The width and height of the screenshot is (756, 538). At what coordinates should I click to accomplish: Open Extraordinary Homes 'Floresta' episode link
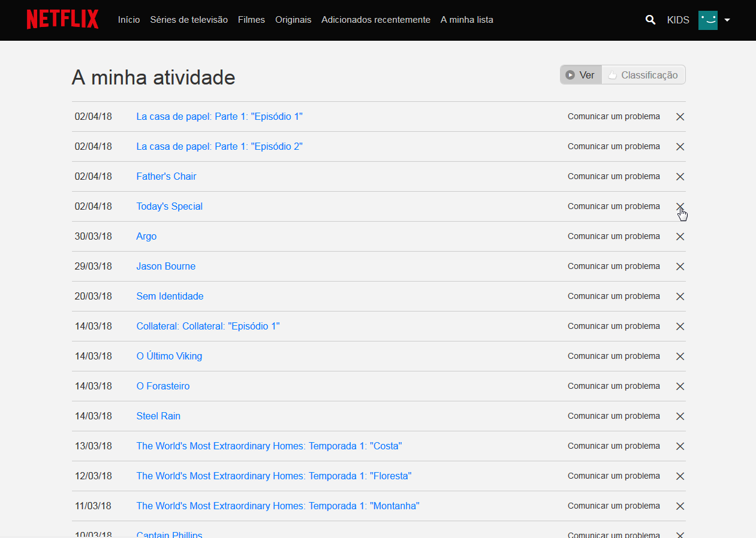tap(274, 476)
